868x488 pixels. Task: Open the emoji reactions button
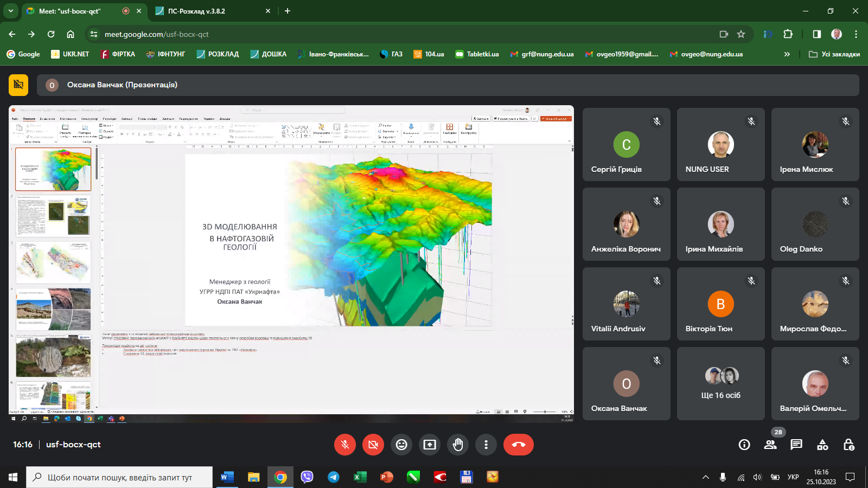[x=401, y=445]
